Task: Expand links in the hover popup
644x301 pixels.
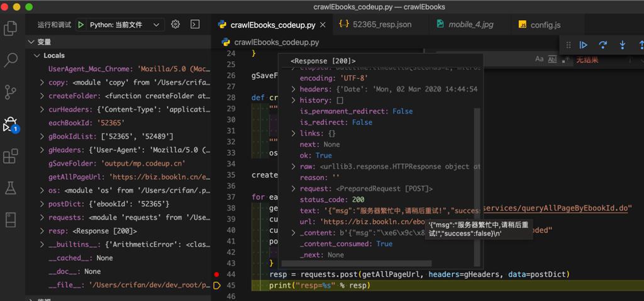Action: click(x=293, y=133)
